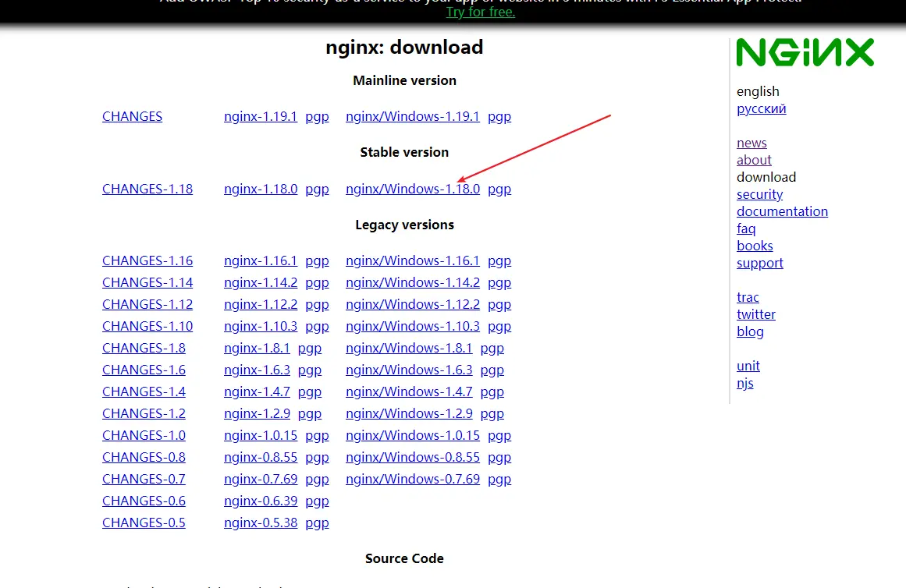
Task: Download nginx/Windows-1.8.1
Action: tap(409, 349)
